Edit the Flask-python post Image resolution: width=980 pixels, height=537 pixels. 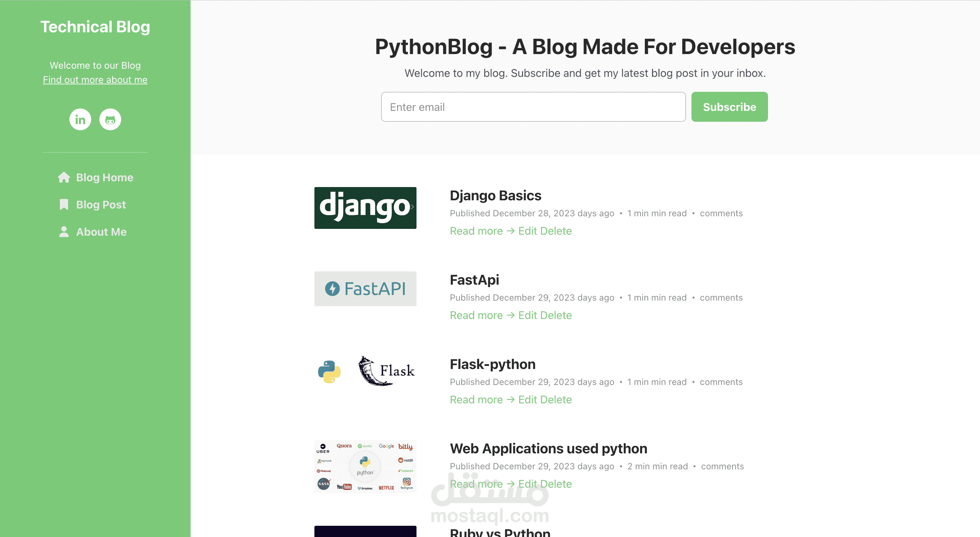pyautogui.click(x=528, y=400)
